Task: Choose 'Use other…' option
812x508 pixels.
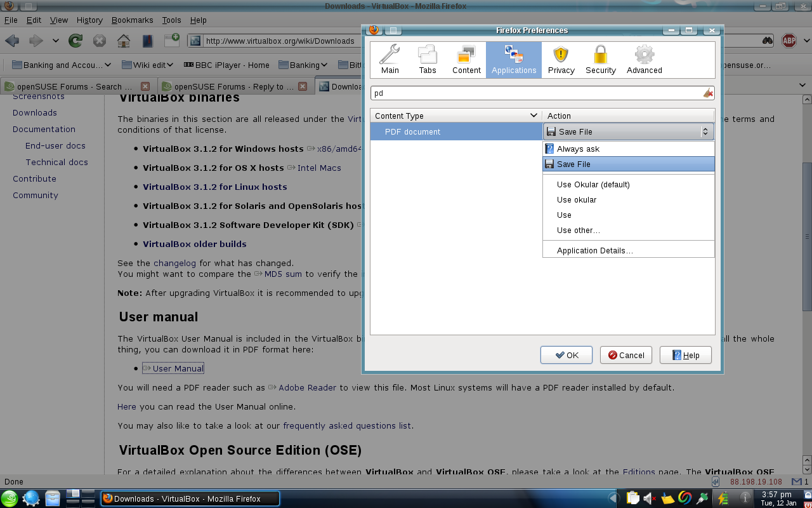Action: click(628, 231)
